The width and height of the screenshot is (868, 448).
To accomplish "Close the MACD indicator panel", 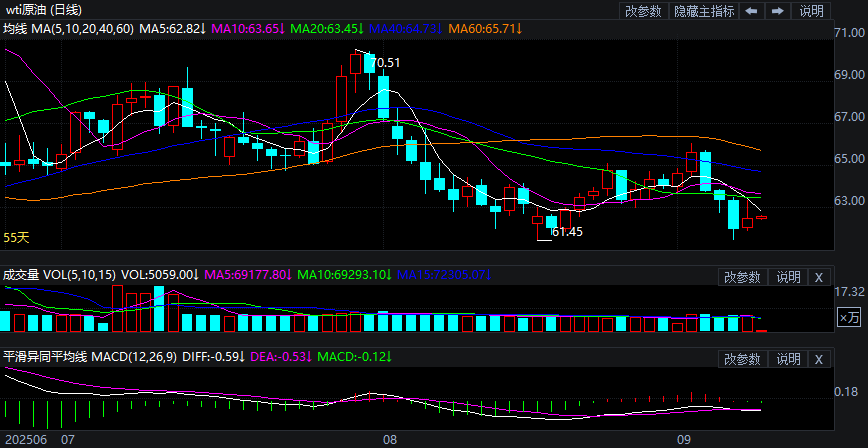I will pyautogui.click(x=818, y=359).
